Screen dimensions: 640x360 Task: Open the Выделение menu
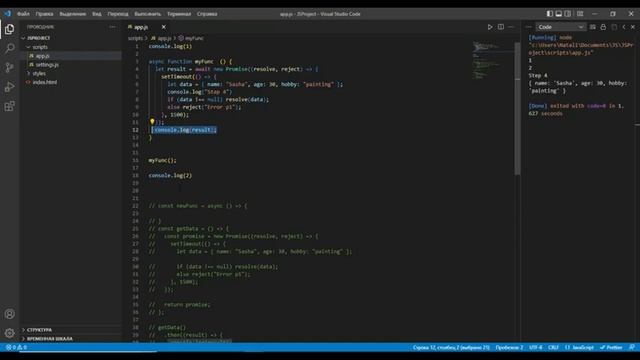point(73,14)
